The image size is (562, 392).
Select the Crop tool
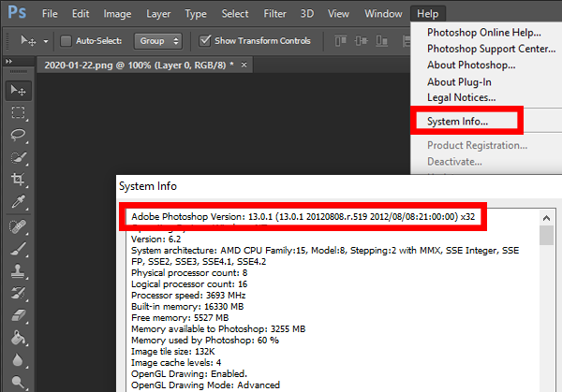coord(19,179)
